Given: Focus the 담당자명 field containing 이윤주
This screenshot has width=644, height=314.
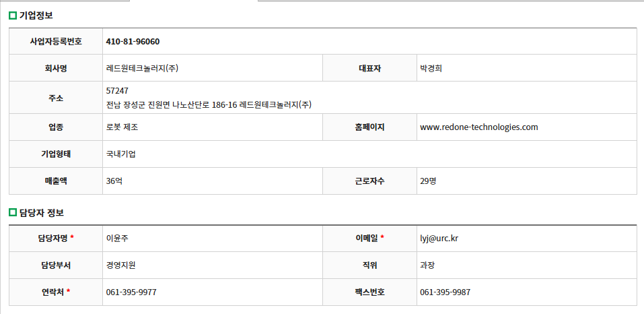Looking at the screenshot, I should pyautogui.click(x=117, y=239).
